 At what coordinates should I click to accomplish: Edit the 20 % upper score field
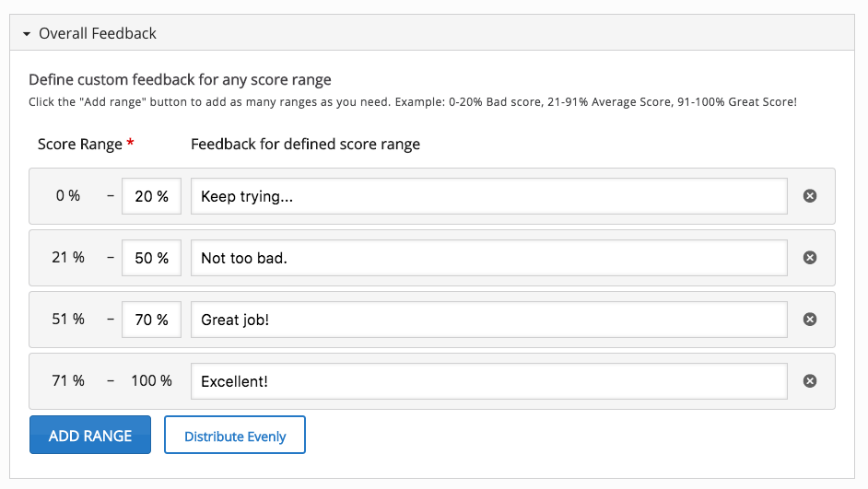(x=151, y=196)
